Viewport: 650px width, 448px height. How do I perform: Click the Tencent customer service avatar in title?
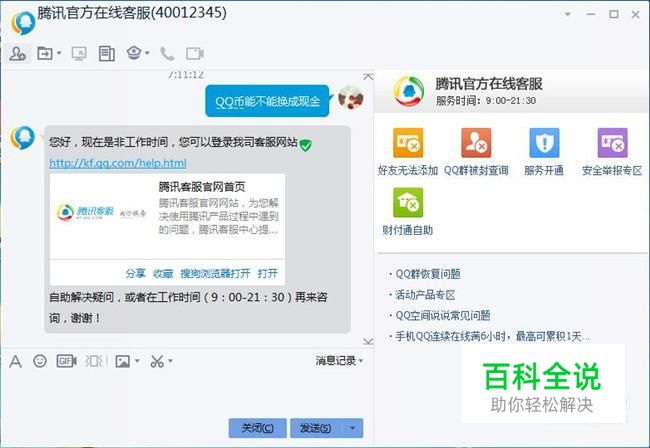(x=23, y=23)
